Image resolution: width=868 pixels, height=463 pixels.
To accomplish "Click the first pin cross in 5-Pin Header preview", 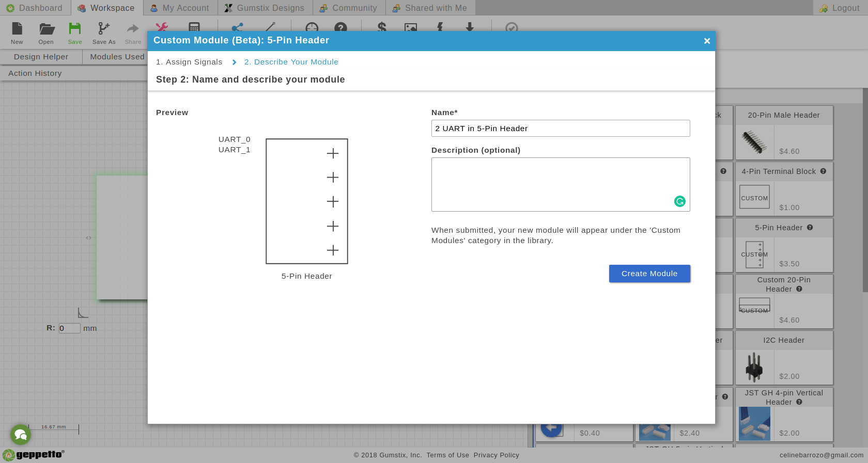I will coord(333,153).
